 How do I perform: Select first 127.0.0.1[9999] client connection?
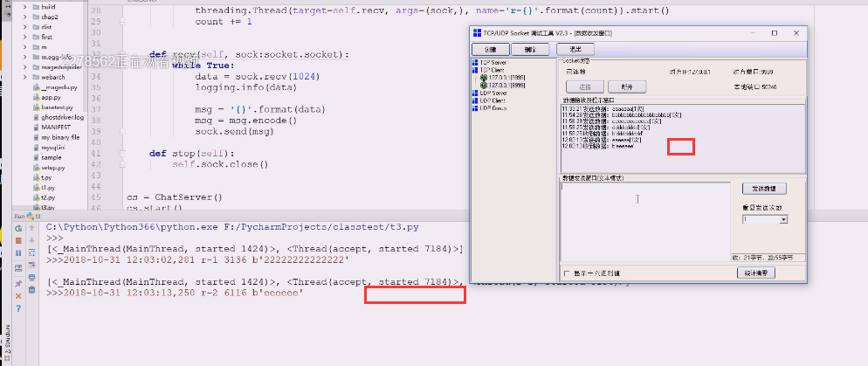click(x=502, y=78)
